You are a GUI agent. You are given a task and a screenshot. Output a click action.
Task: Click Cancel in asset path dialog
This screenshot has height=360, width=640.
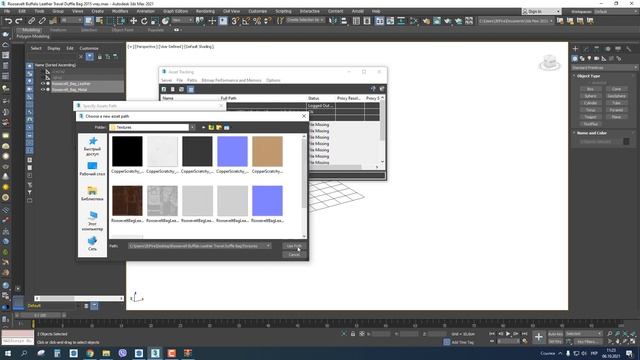(x=294, y=254)
